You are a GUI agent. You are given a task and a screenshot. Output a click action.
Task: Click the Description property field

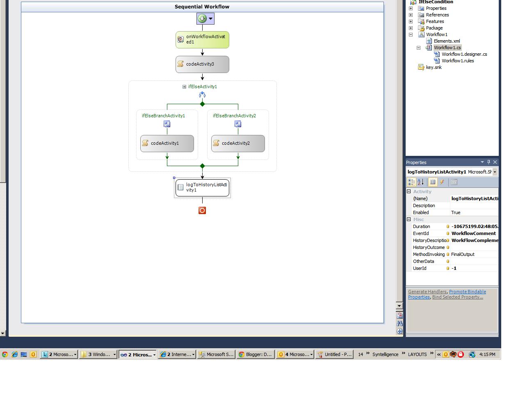tap(475, 205)
